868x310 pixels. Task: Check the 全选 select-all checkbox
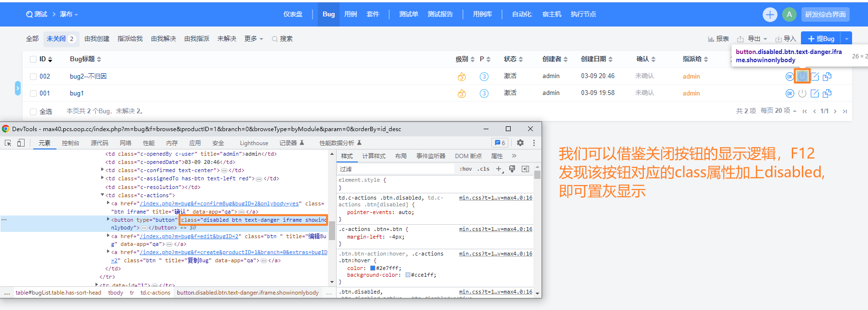pos(33,112)
